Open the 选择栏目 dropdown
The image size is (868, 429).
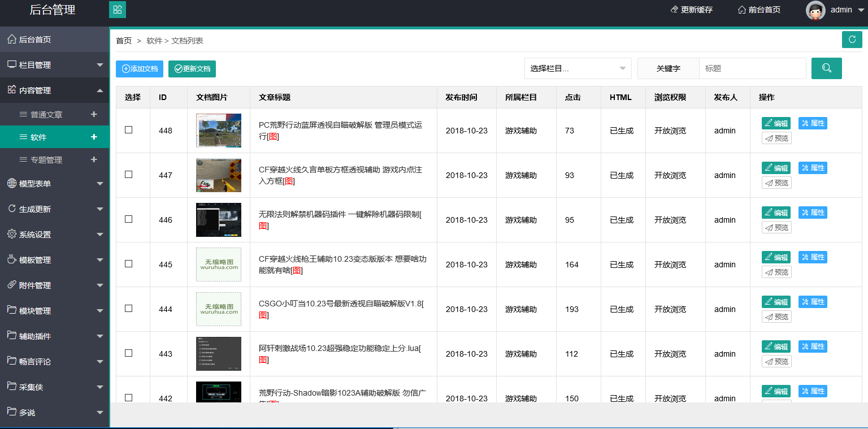pyautogui.click(x=578, y=68)
